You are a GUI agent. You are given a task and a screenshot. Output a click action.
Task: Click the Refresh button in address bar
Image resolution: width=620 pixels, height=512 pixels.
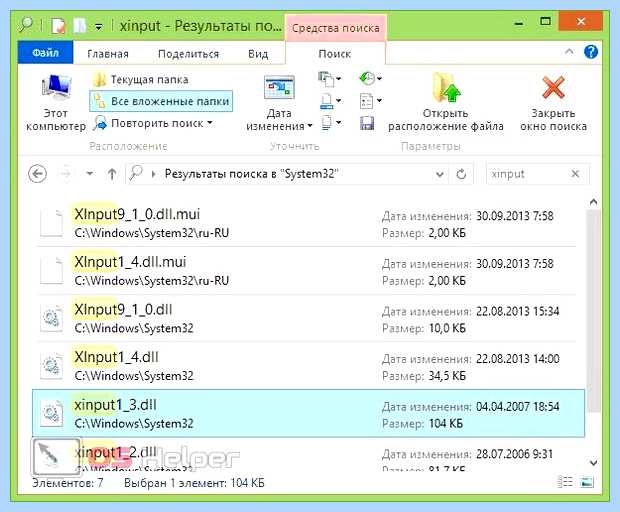(461, 174)
